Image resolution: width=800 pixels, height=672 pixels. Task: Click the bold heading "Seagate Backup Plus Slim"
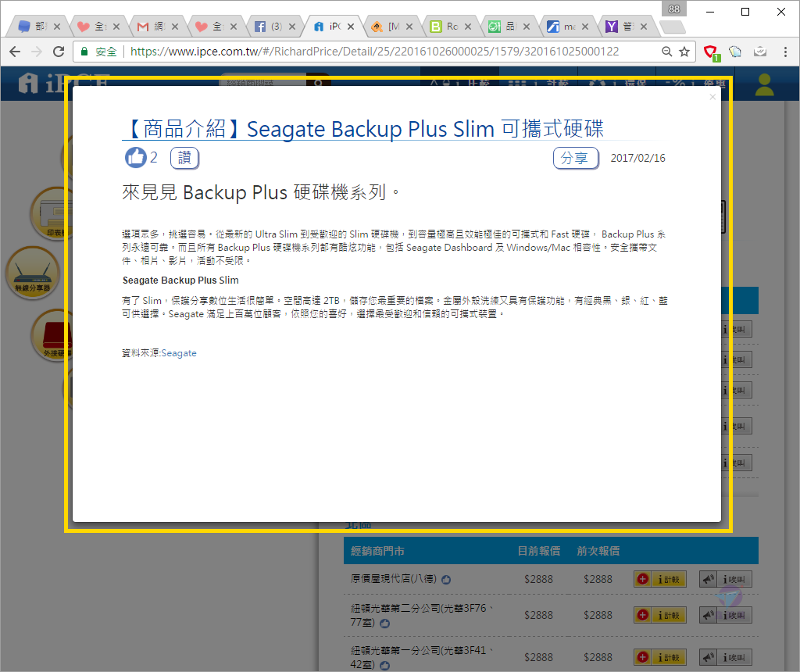point(180,280)
